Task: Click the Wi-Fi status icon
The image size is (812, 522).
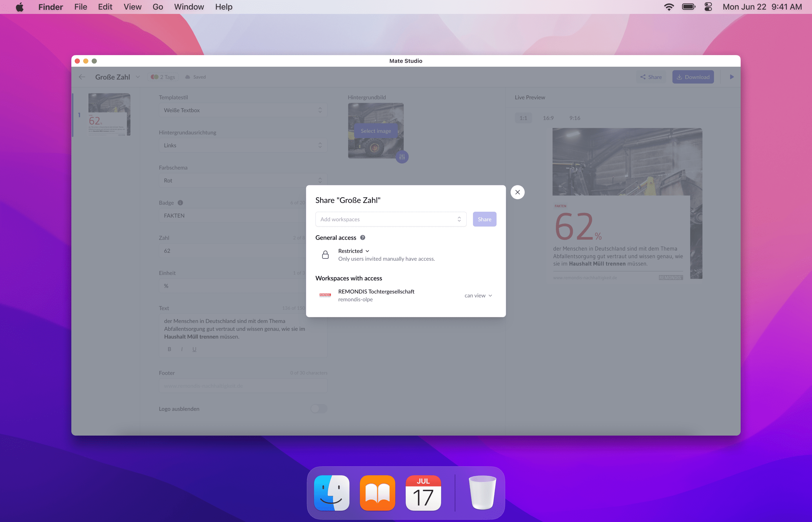Action: 669,7
